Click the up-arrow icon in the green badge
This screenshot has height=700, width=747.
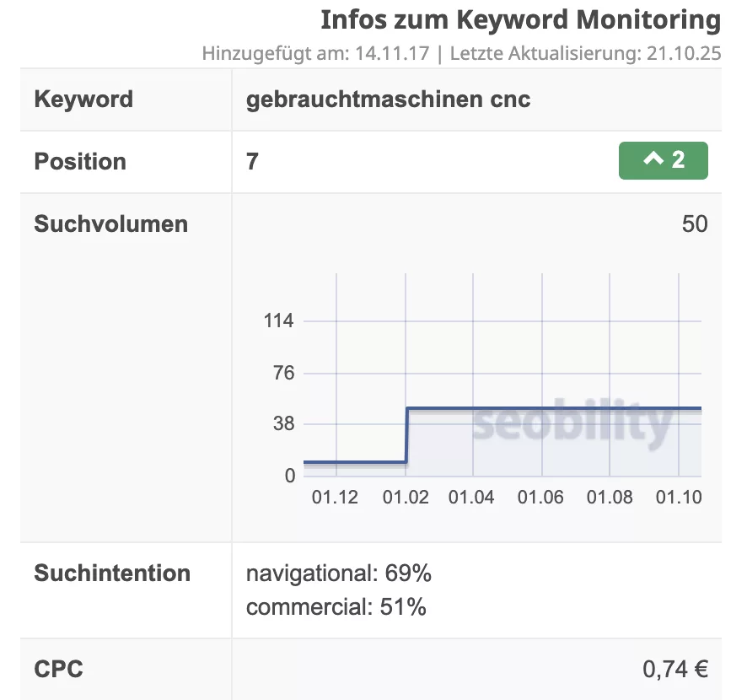click(x=653, y=159)
